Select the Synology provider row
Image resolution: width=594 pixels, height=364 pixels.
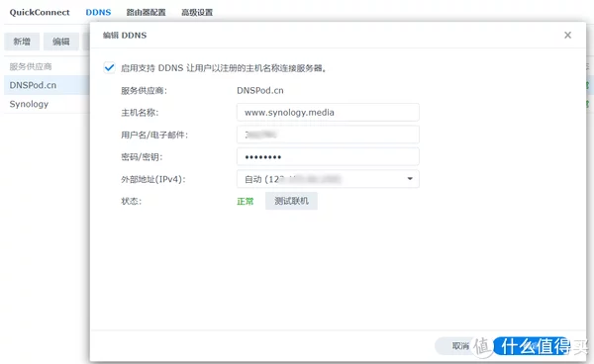point(47,104)
